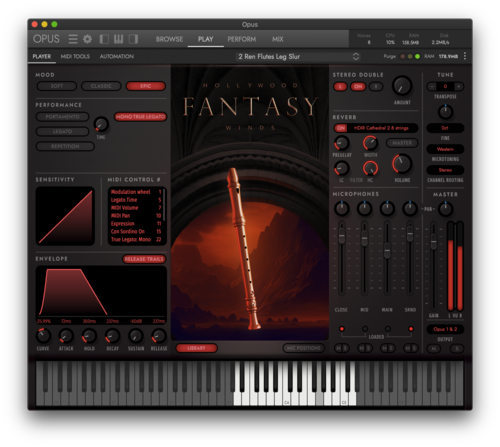
Task: Increase transpose with the plus button
Action: point(459,87)
